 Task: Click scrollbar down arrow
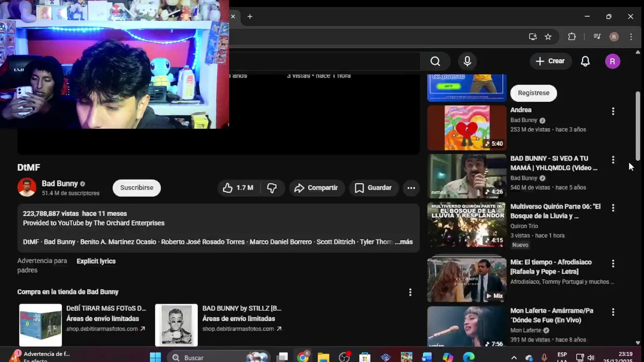pyautogui.click(x=638, y=343)
